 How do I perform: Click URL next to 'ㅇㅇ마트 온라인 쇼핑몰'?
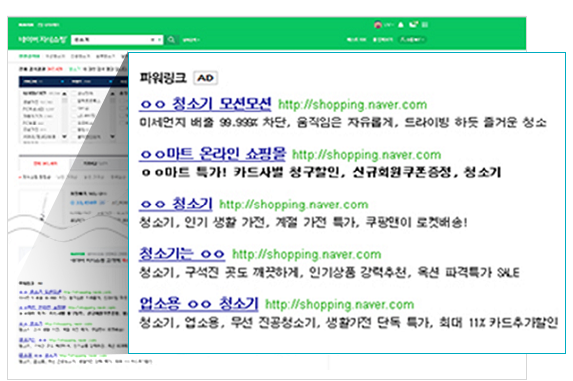pos(367,155)
